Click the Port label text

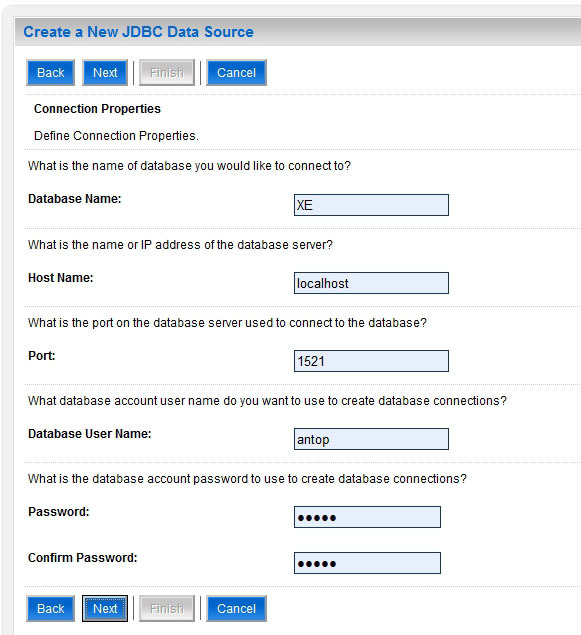[x=42, y=356]
